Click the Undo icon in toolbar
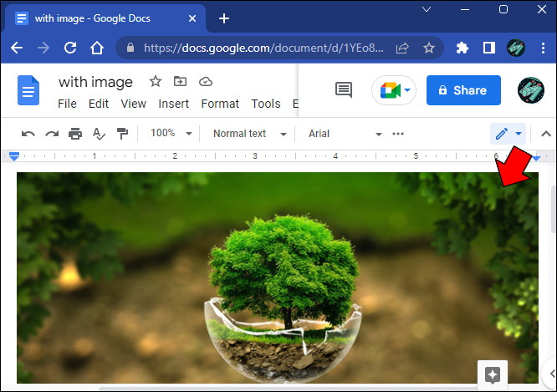Screen dimensions: 557x392 (28, 134)
